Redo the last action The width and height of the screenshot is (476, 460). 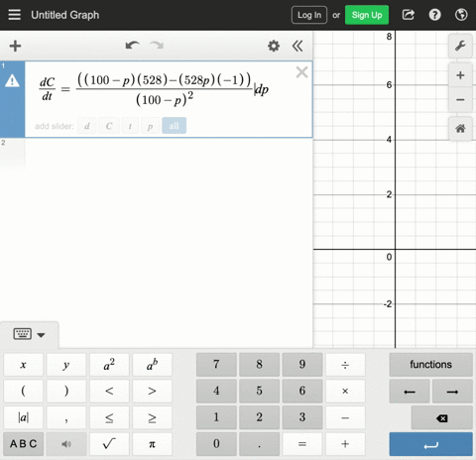157,46
